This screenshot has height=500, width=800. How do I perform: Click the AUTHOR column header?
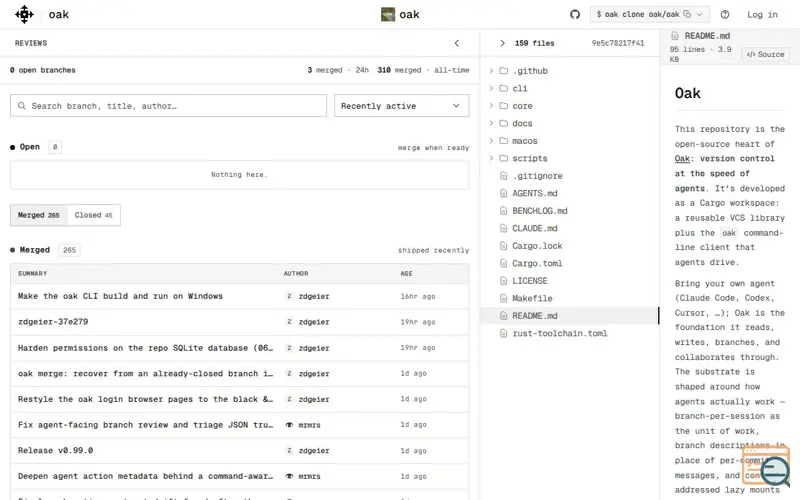click(296, 273)
